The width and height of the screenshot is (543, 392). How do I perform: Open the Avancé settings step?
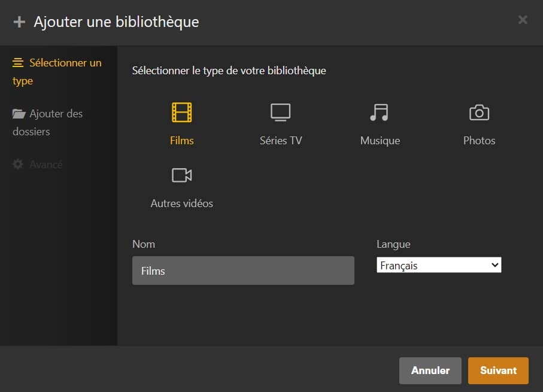pyautogui.click(x=45, y=164)
